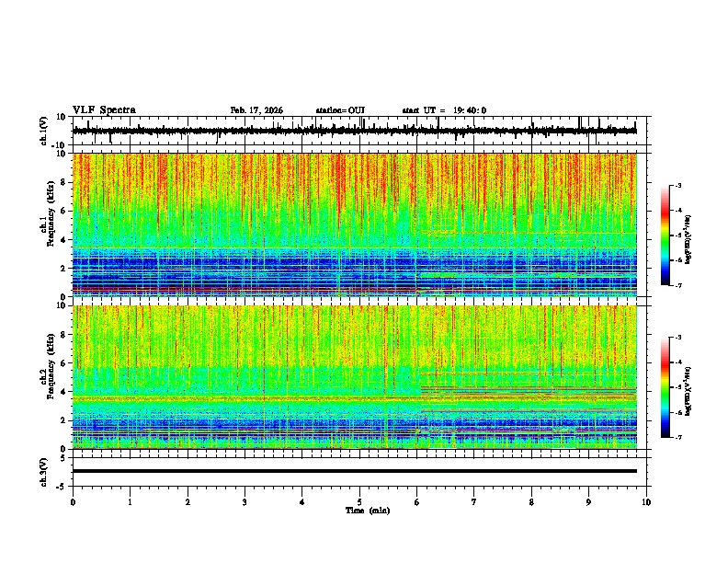Screen dimensions: 728x563
Task: Click the ch.3 flat black waveform bar
Action: (x=355, y=471)
